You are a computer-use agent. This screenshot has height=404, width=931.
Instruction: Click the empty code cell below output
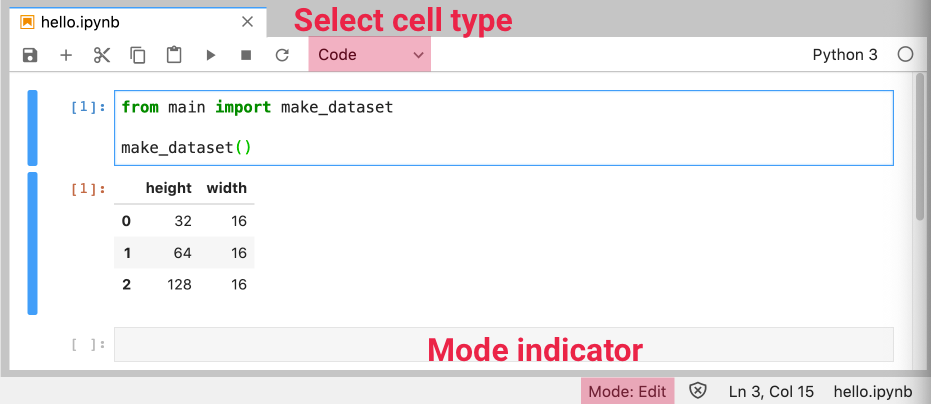pyautogui.click(x=500, y=344)
